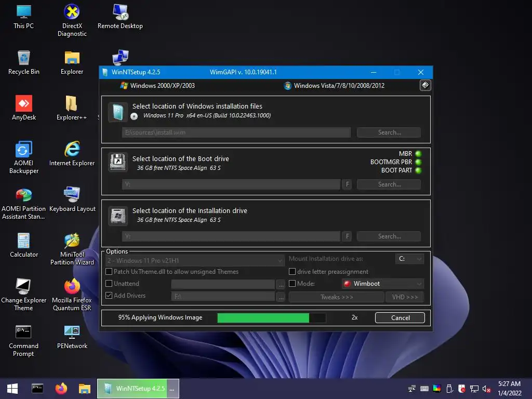
Task: Expand the Windows 11 Pro v21H1 edition dropdown
Action: pos(195,261)
